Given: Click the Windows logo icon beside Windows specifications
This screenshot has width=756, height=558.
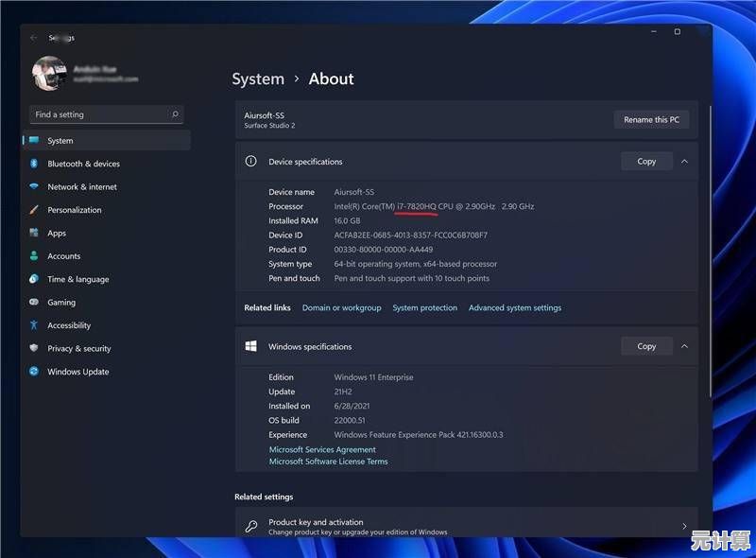Looking at the screenshot, I should tap(250, 346).
